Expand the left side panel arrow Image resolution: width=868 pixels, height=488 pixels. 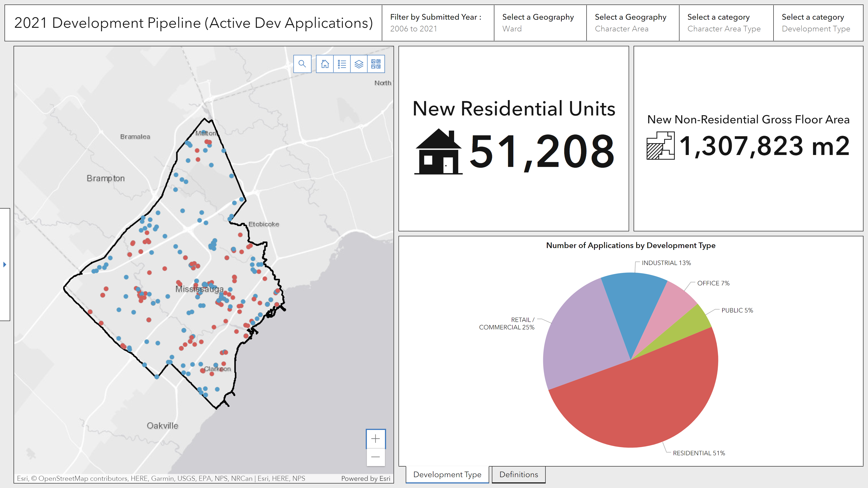5,264
